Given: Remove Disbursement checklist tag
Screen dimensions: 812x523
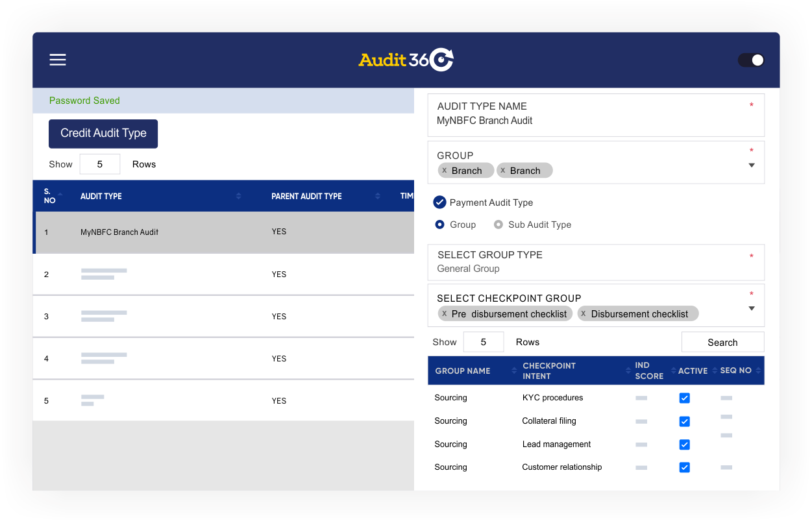Looking at the screenshot, I should click(584, 314).
